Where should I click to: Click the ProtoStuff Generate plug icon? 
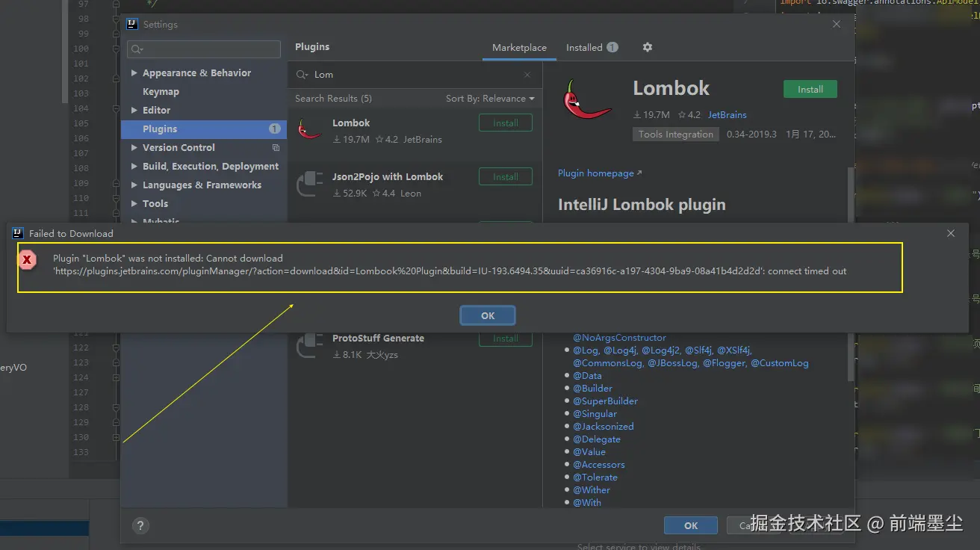tap(309, 345)
